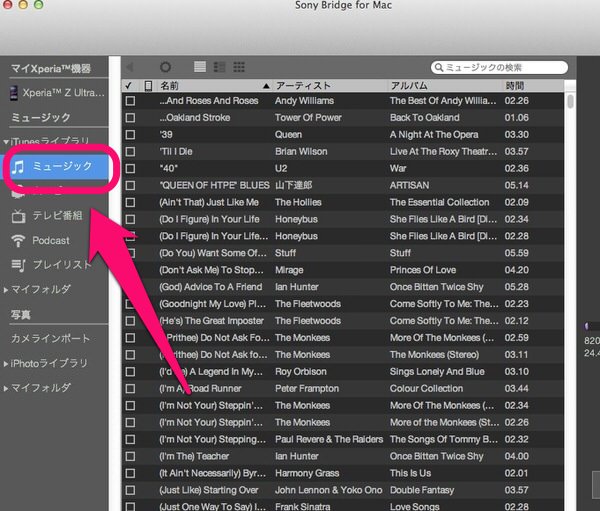Check the box for 'Til I Die
This screenshot has height=511, width=600.
pyautogui.click(x=130, y=152)
